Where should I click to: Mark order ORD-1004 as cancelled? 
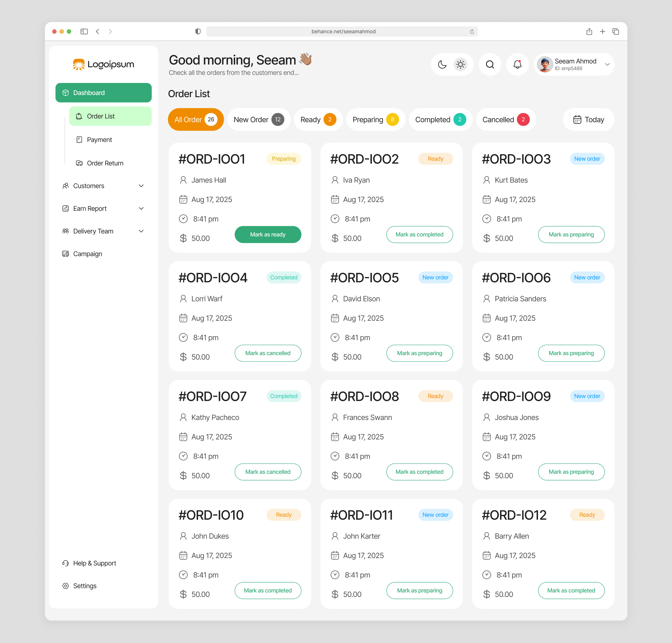(268, 353)
